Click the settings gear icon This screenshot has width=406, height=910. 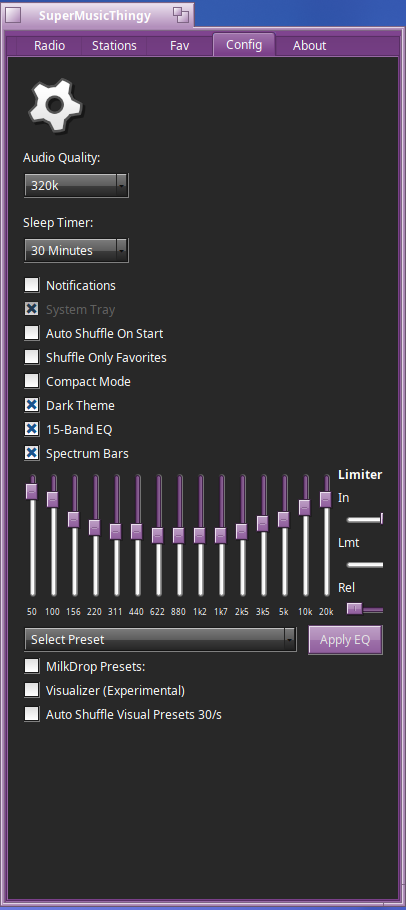(x=55, y=106)
